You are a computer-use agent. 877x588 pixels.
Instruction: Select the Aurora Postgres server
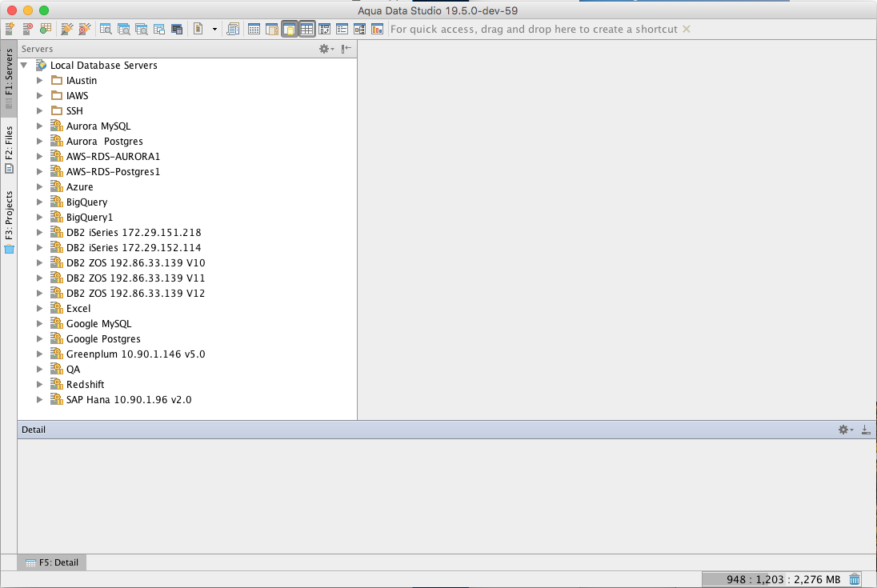pyautogui.click(x=105, y=142)
